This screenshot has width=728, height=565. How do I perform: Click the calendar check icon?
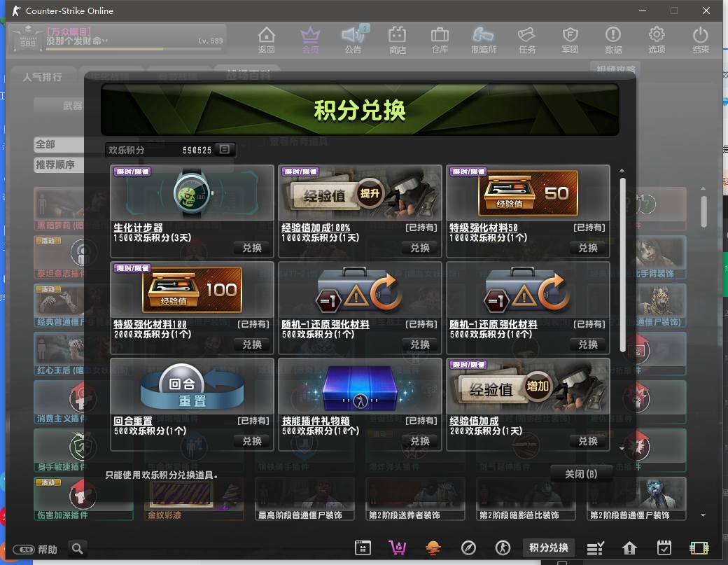pyautogui.click(x=664, y=547)
